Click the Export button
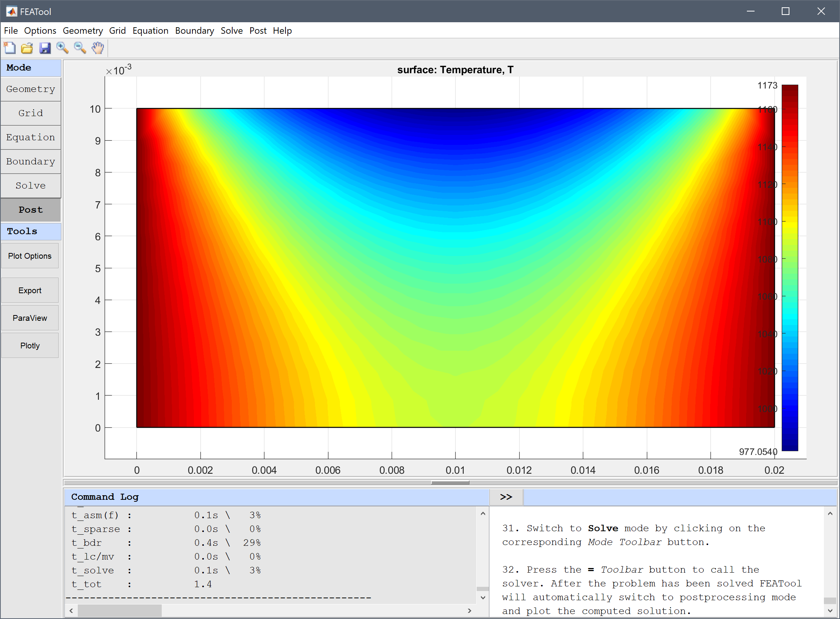Screen dimensions: 840x619 click(x=30, y=290)
